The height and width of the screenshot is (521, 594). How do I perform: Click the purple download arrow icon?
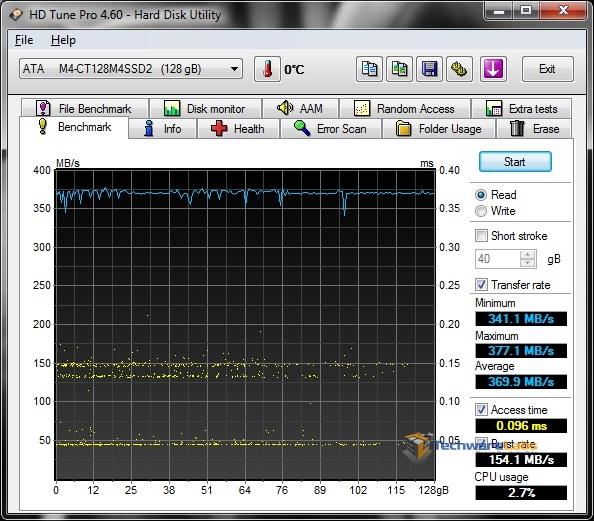(493, 69)
